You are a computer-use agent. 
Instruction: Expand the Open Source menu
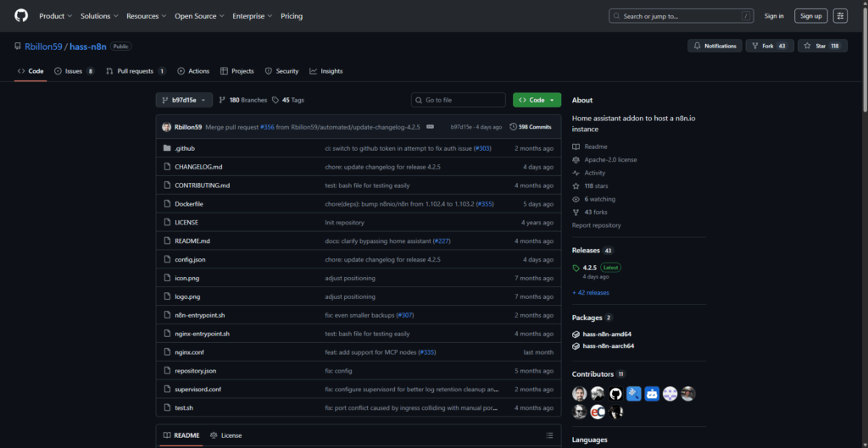(199, 16)
